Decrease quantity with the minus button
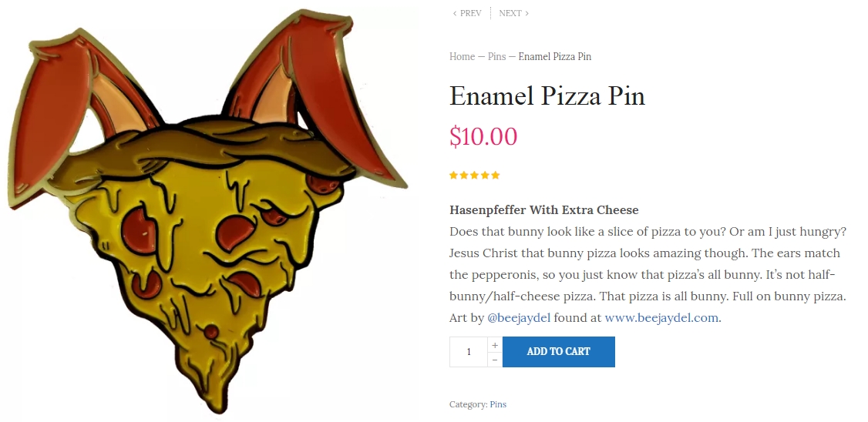The width and height of the screenshot is (868, 422). click(x=495, y=360)
